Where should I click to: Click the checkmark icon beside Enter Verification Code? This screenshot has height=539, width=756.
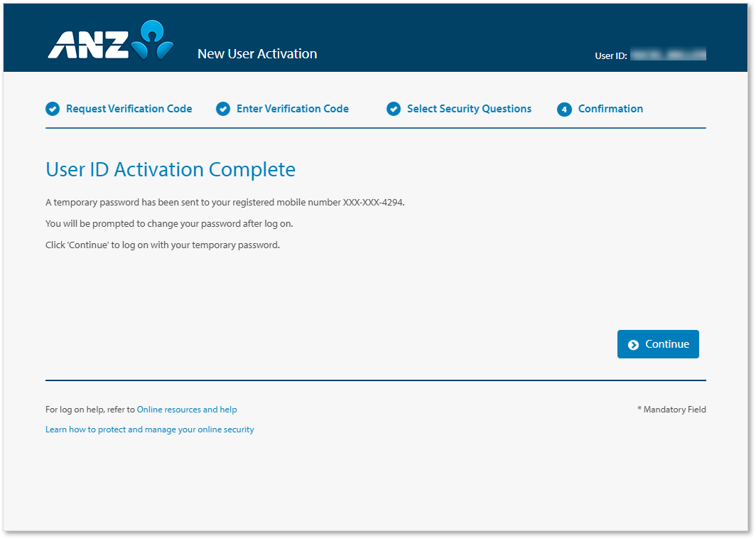tap(223, 109)
